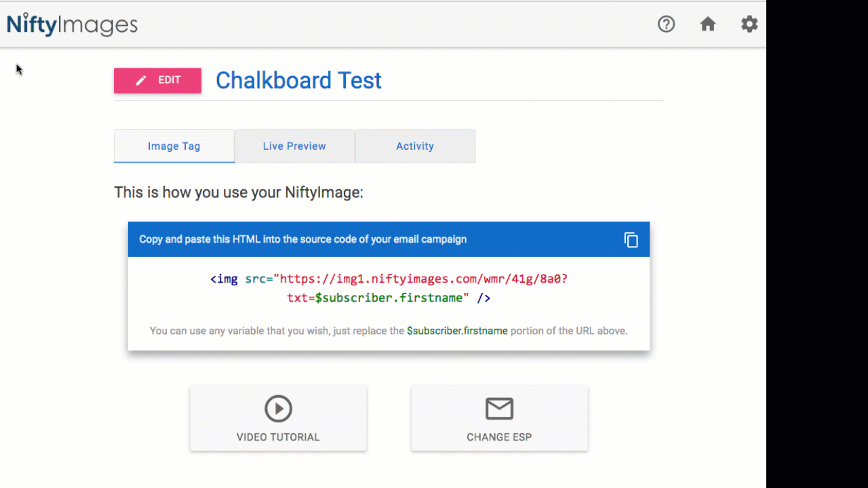
Task: Go to the home icon
Action: point(708,24)
